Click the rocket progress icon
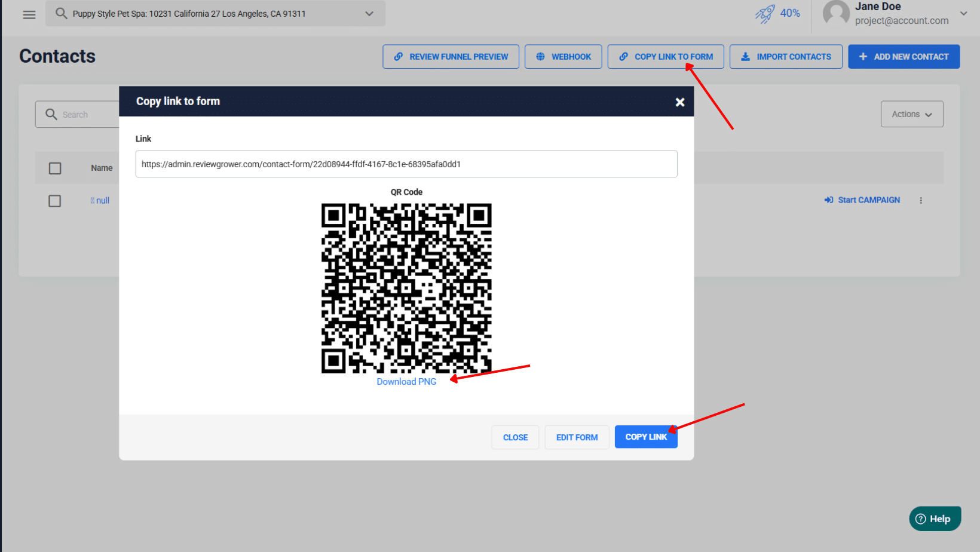Viewport: 980px width, 552px height. (765, 13)
